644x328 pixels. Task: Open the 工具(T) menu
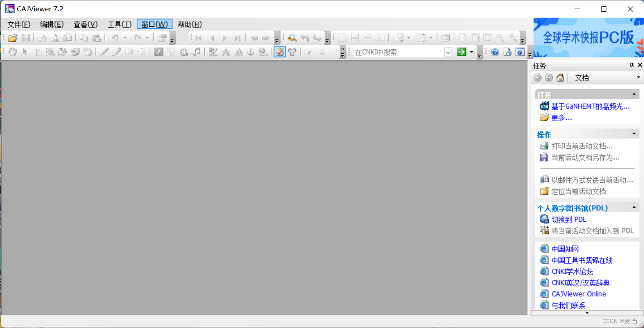(x=120, y=24)
